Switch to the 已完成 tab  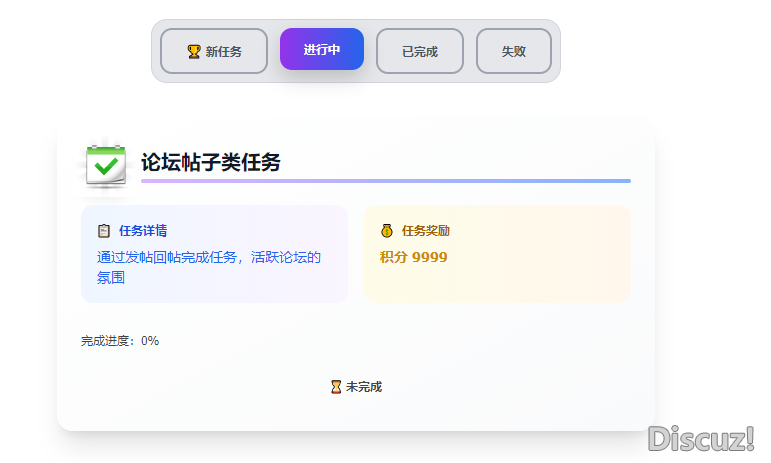pyautogui.click(x=420, y=51)
